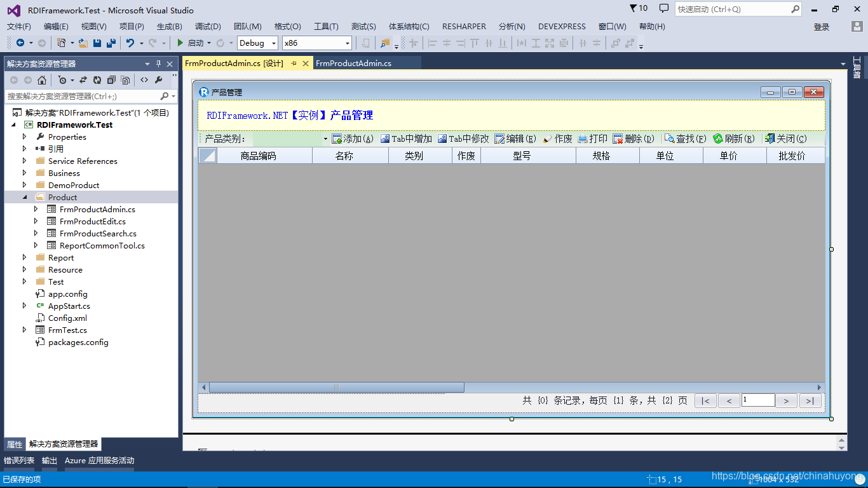
Task: Click the 关闭(C) close button in the form toolbar
Action: coord(785,139)
